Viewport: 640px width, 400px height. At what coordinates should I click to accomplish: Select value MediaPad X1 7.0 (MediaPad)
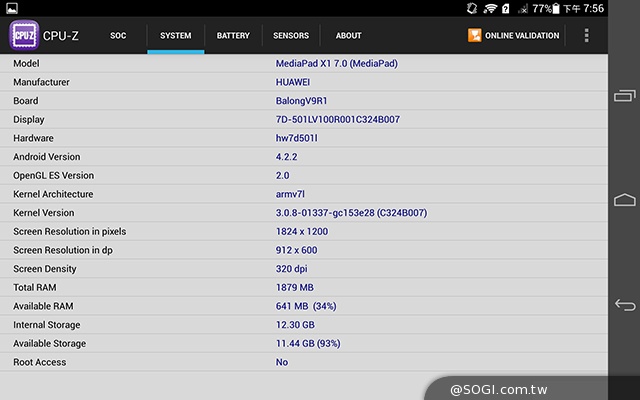tap(337, 63)
